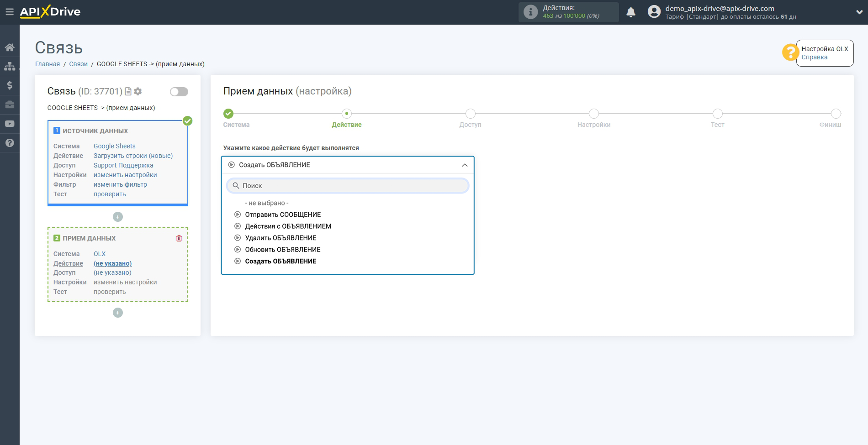The image size is (868, 445).
Task: Select 'Действия с ОБЪЯВЛЕНИЕМ' option
Action: tap(288, 226)
